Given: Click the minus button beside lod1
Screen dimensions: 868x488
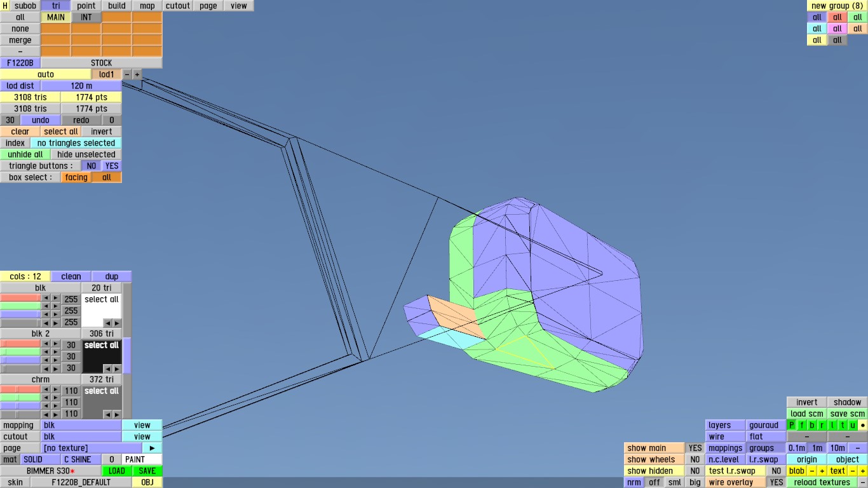Looking at the screenshot, I should (127, 74).
